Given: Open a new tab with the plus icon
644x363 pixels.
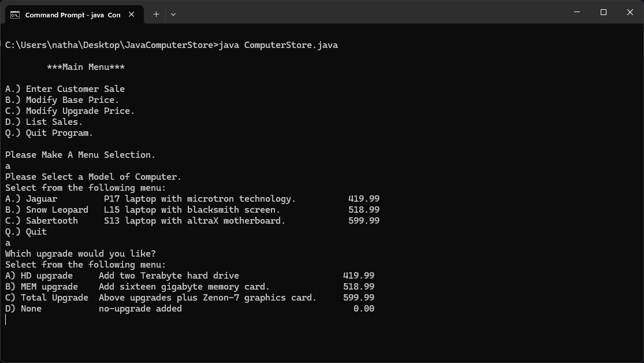Looking at the screenshot, I should point(155,12).
